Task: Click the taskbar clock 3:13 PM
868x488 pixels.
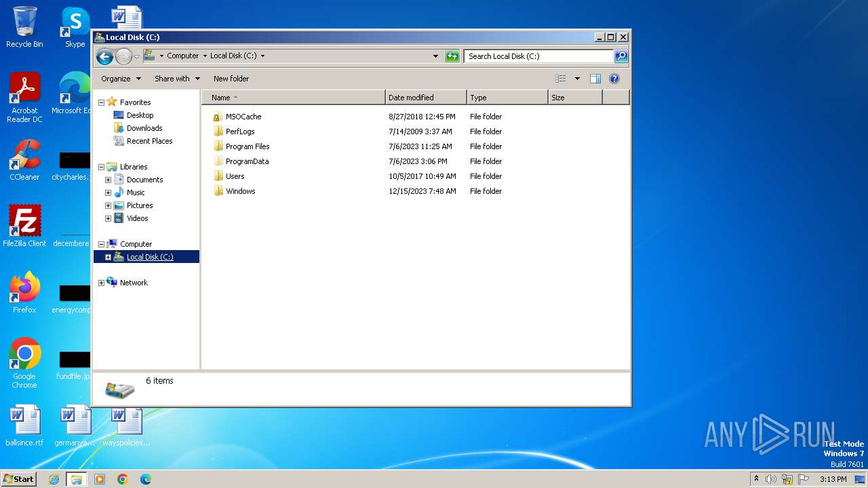Action: (833, 479)
